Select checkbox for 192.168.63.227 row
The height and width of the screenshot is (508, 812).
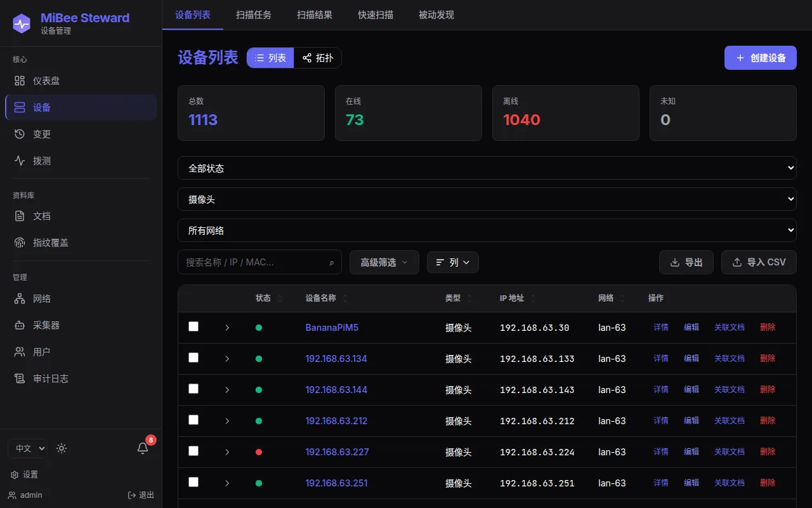pyautogui.click(x=193, y=451)
